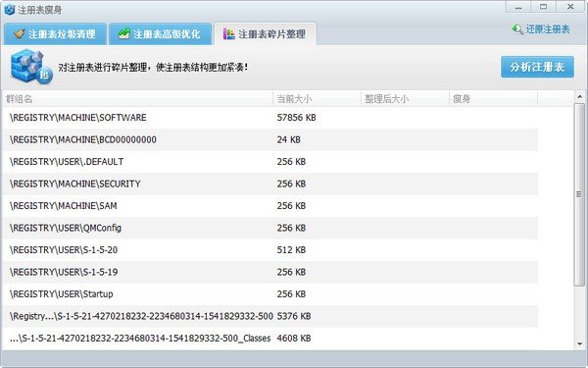Click the 整理后大小 column header
The height and width of the screenshot is (368, 588).
point(405,99)
